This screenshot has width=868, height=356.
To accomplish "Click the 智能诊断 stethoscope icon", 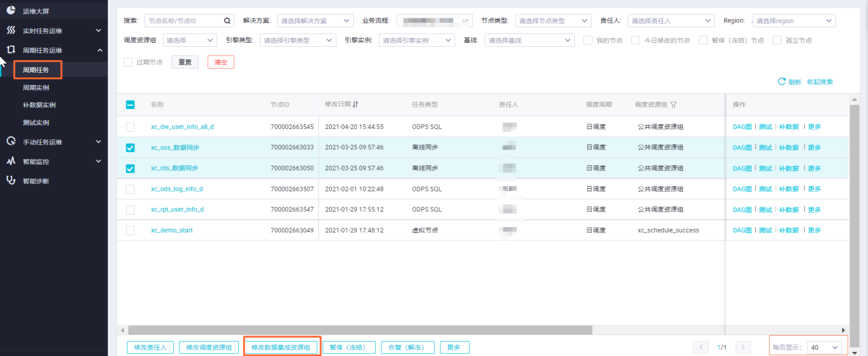I will (x=11, y=180).
